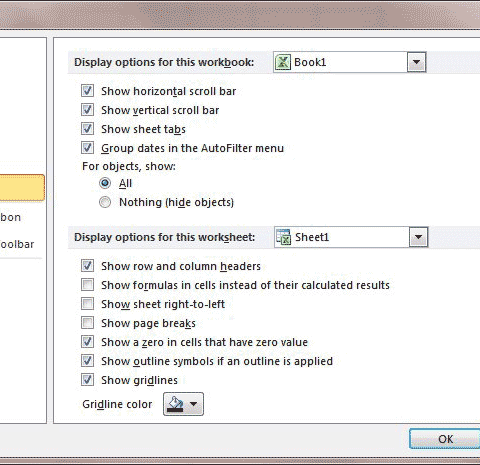Uncheck Show gridlines checkbox
The width and height of the screenshot is (480, 465).
coord(87,380)
